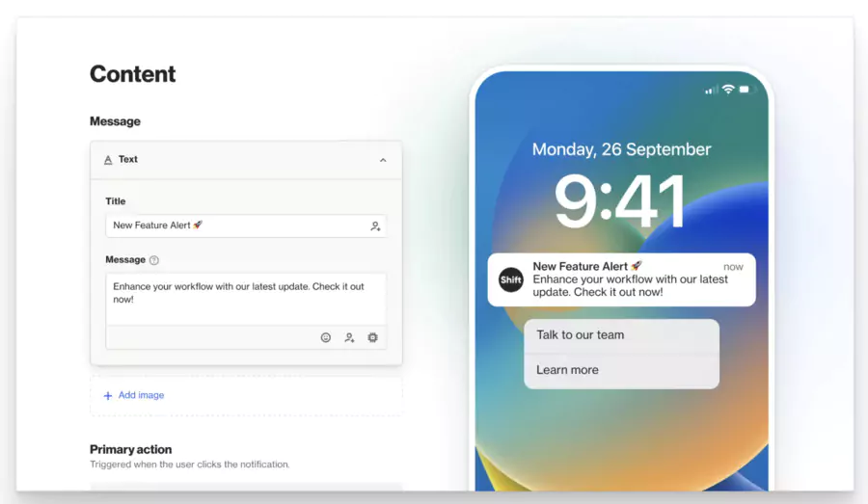
Task: Insert user attribute in Message toolbar
Action: 349,337
